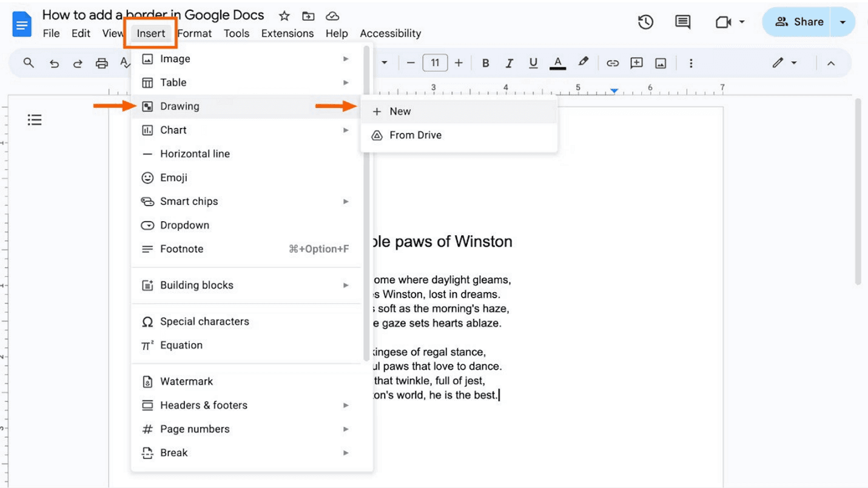The width and height of the screenshot is (868, 488).
Task: Choose From Drive in submenu
Action: pyautogui.click(x=459, y=135)
